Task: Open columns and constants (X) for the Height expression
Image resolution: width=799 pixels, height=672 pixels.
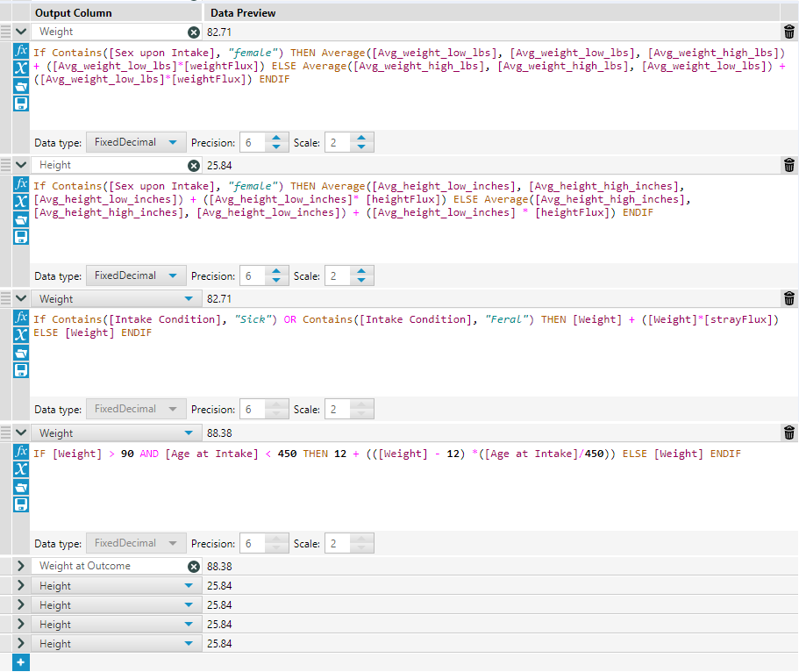Action: [x=21, y=201]
